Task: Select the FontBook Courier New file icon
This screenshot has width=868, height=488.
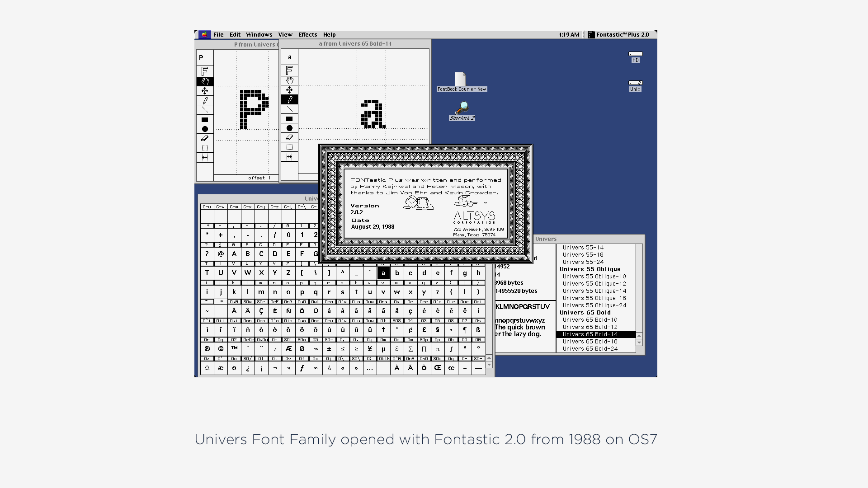Action: (461, 80)
